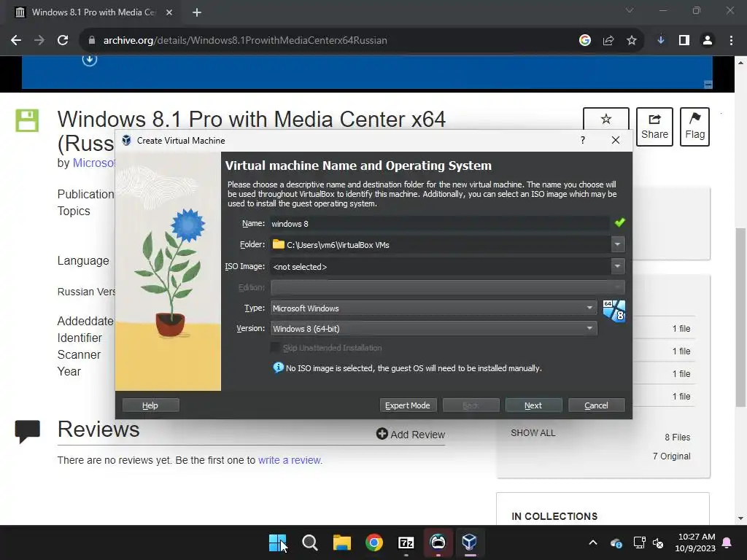
Task: Click the 7 Original link
Action: [671, 456]
